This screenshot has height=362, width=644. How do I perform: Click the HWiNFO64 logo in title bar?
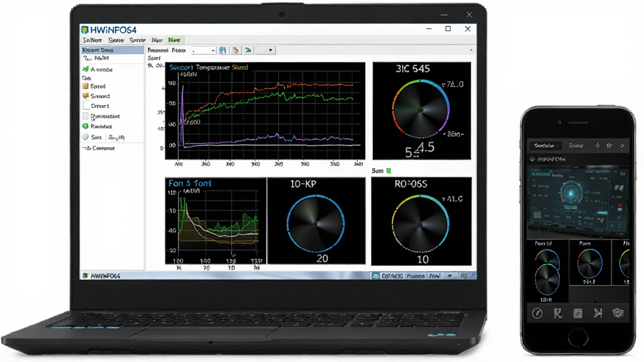click(x=85, y=30)
